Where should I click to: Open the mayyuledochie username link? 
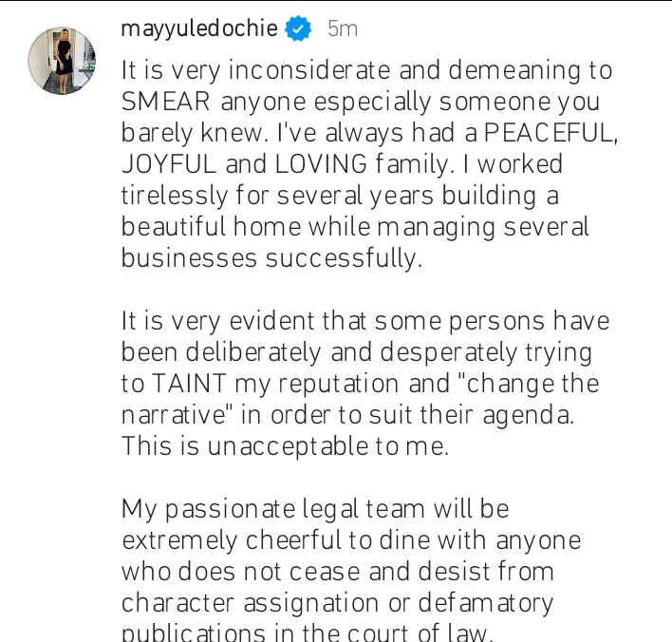[199, 29]
